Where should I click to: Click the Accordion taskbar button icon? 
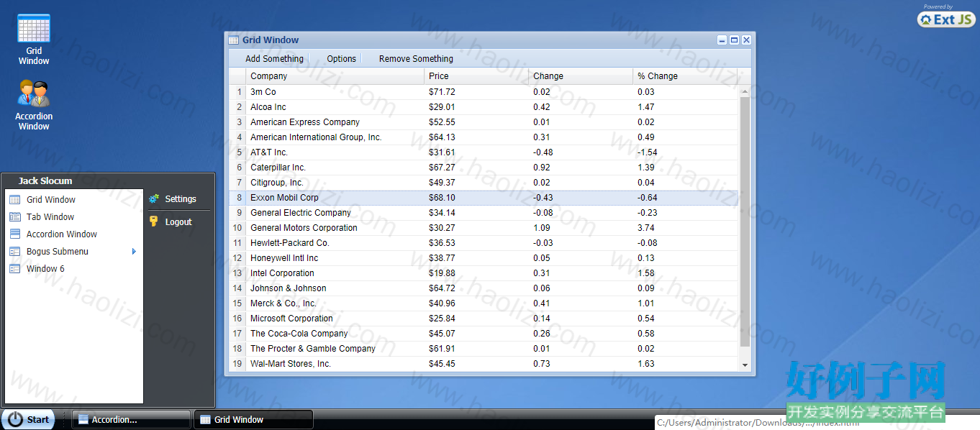tap(83, 419)
